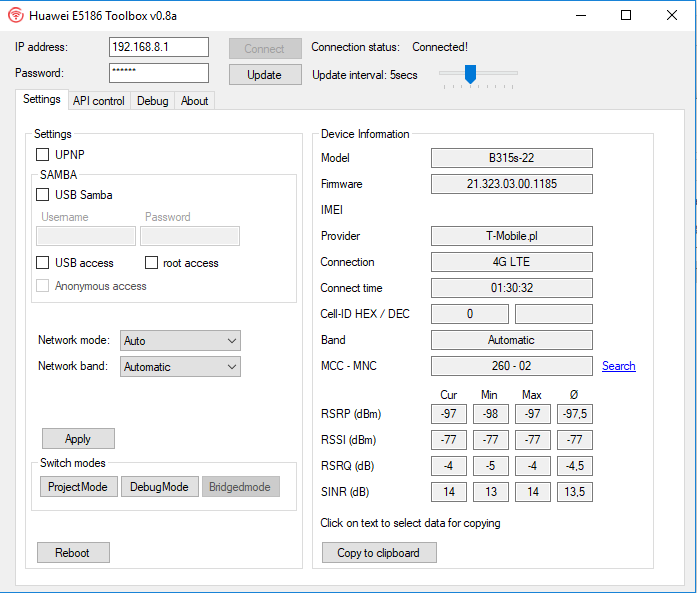Switch to ProjectMode

[79, 487]
